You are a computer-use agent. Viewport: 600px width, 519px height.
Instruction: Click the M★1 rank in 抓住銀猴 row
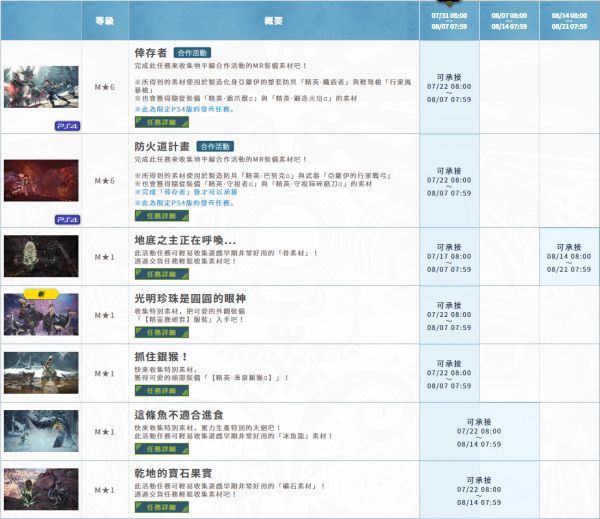point(105,374)
